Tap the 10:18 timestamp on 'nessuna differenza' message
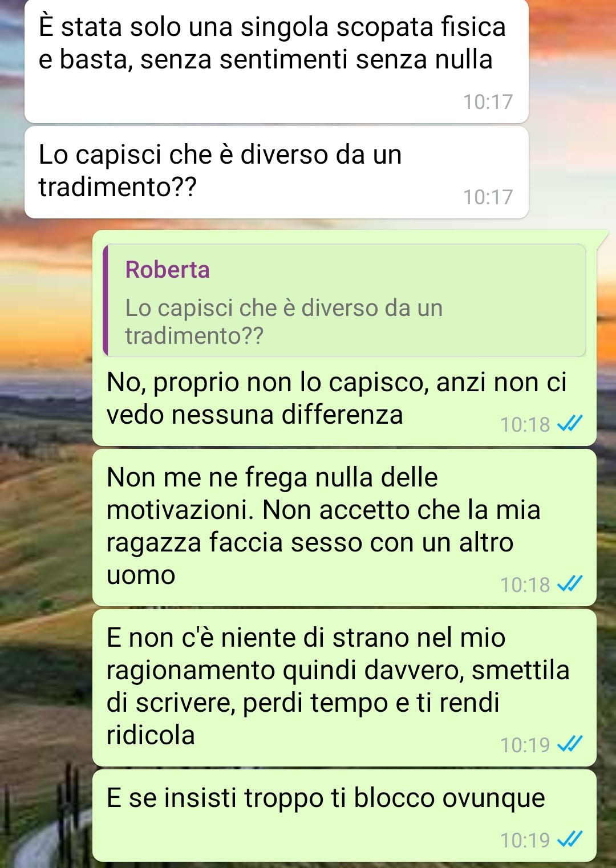616x868 pixels. pos(525,424)
